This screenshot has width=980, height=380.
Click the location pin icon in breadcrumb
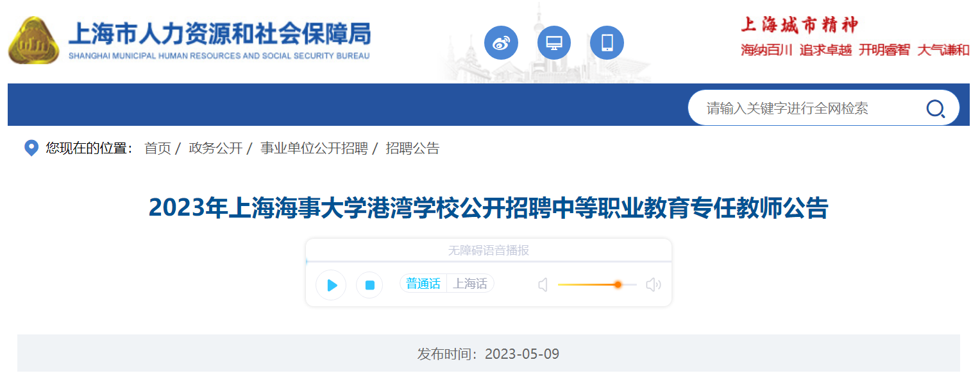coord(31,148)
